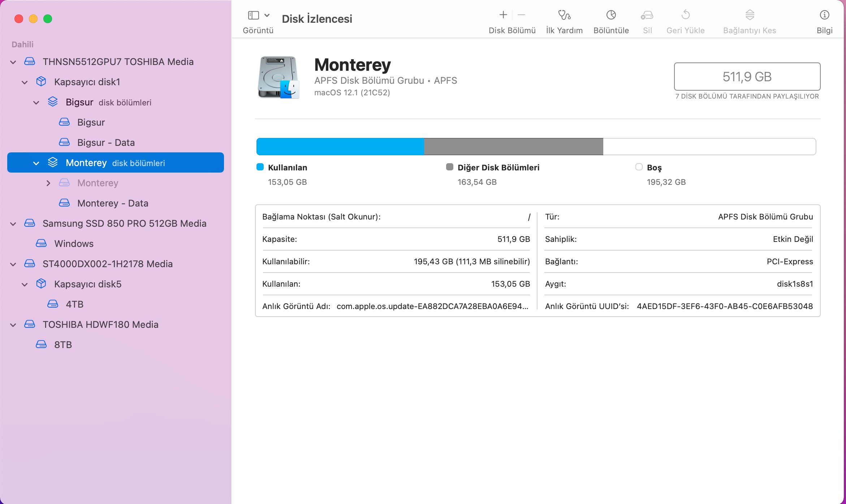Select the Bigsur - Data volume

105,143
